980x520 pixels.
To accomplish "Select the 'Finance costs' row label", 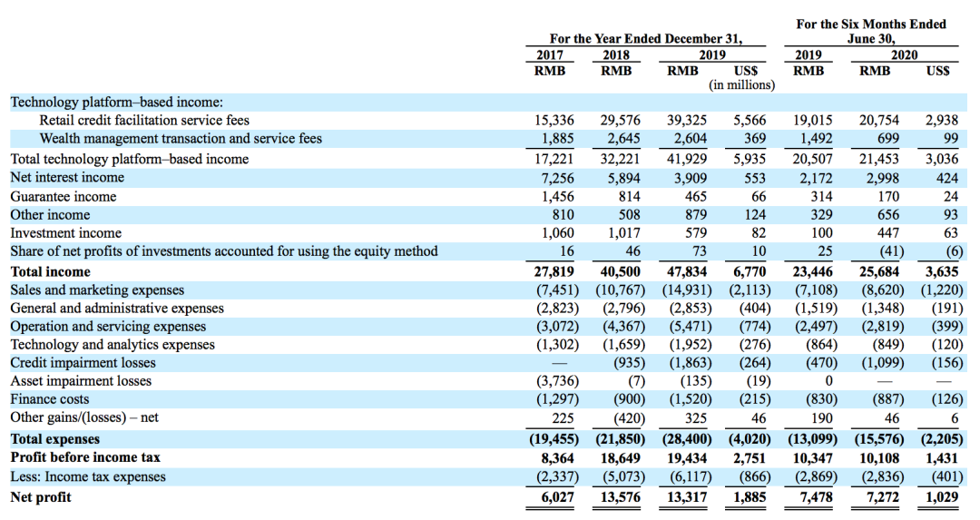I will (x=49, y=398).
